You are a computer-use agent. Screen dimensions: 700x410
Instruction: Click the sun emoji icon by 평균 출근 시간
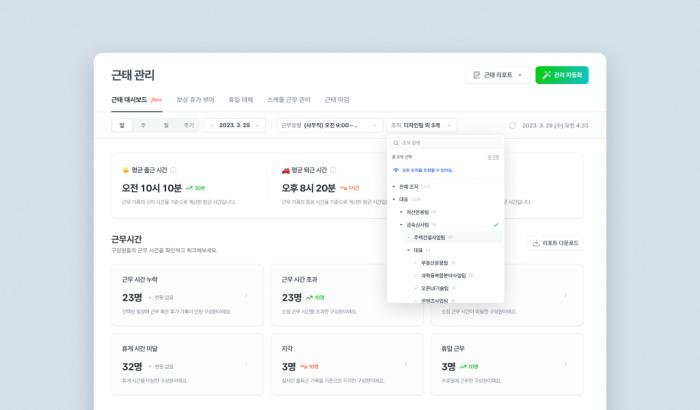pyautogui.click(x=126, y=170)
